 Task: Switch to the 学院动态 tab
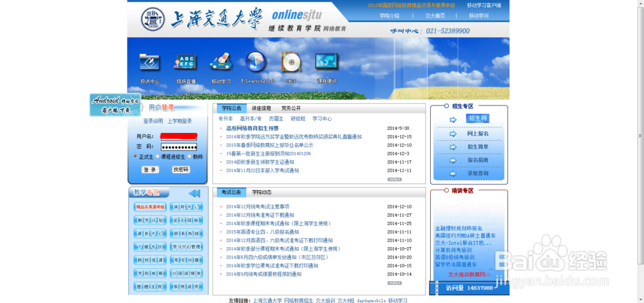point(261,192)
